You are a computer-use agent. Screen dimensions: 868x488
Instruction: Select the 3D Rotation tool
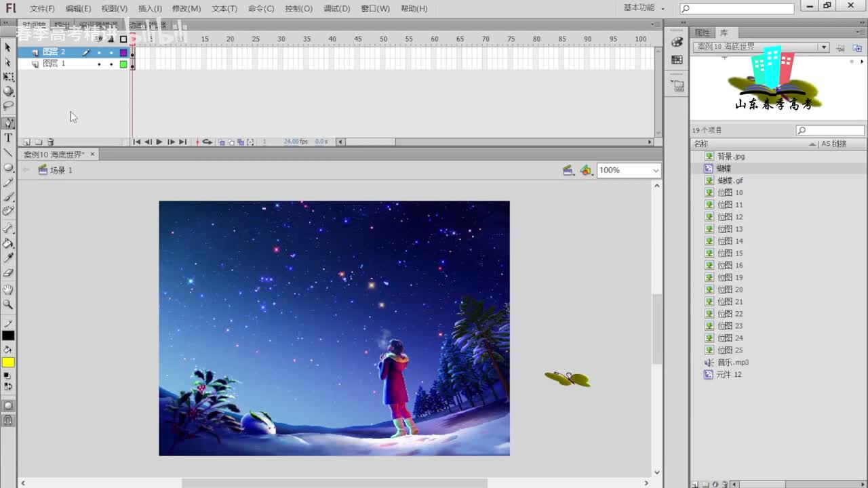pyautogui.click(x=8, y=91)
